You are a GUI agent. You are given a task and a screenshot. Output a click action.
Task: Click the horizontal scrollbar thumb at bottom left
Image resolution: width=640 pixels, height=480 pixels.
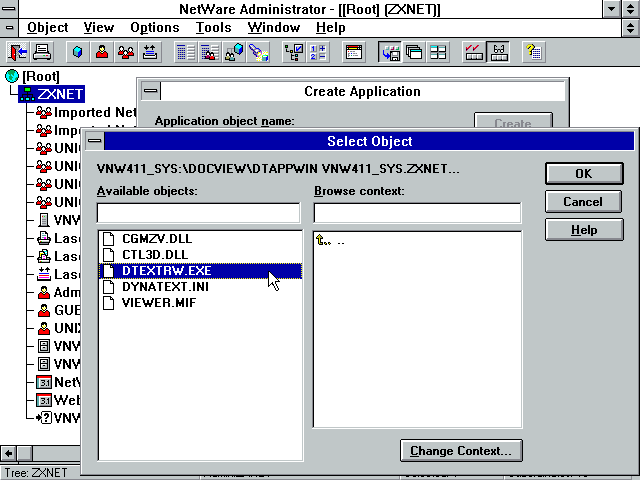click(x=24, y=453)
